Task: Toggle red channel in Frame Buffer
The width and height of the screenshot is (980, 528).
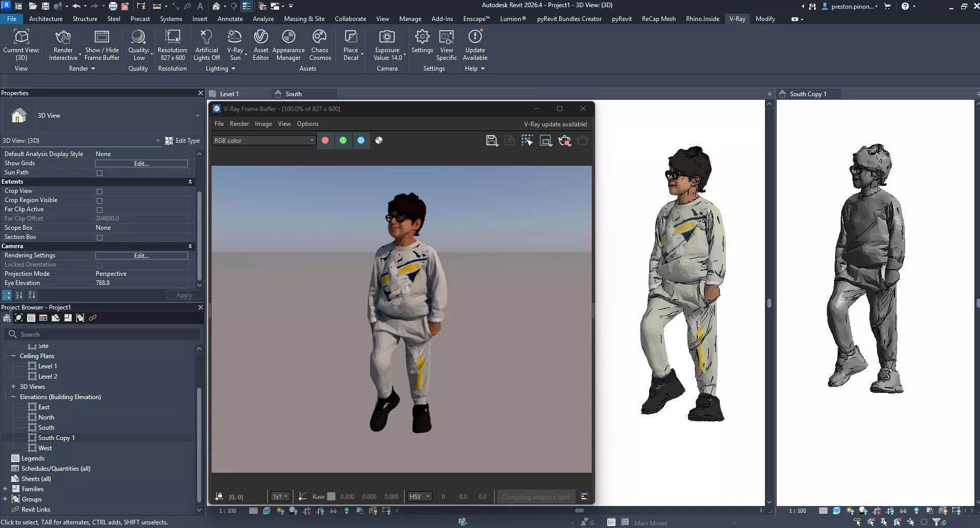Action: click(x=325, y=140)
